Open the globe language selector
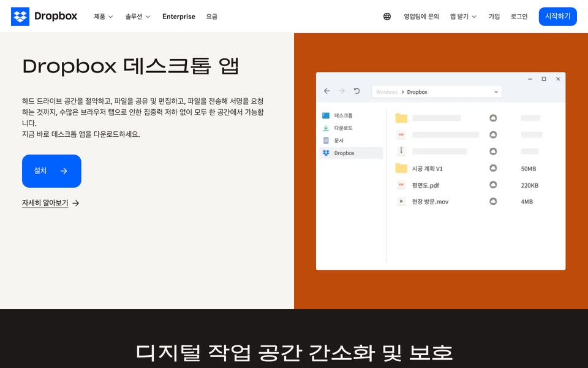This screenshot has height=368, width=588. 387,17
